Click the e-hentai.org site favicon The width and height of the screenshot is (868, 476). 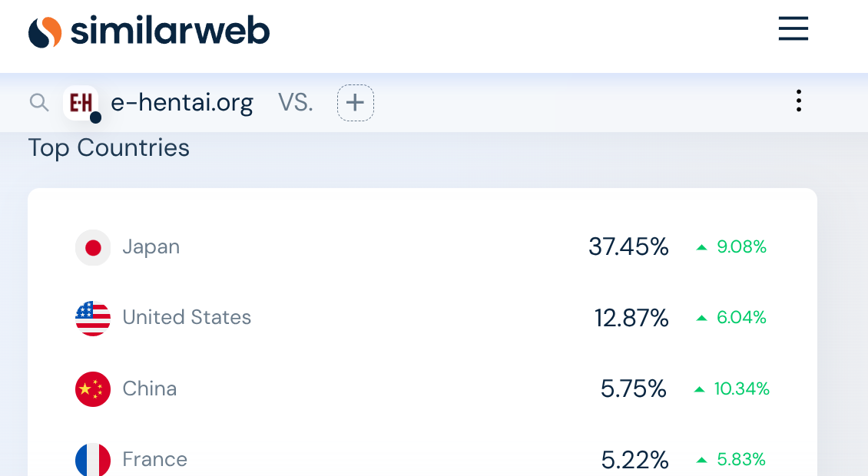pyautogui.click(x=81, y=103)
